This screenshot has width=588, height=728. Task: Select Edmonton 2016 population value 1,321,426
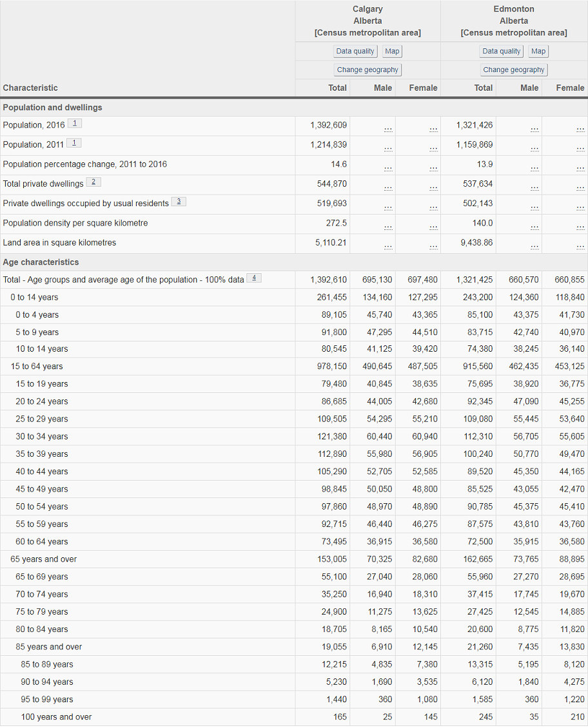click(475, 125)
